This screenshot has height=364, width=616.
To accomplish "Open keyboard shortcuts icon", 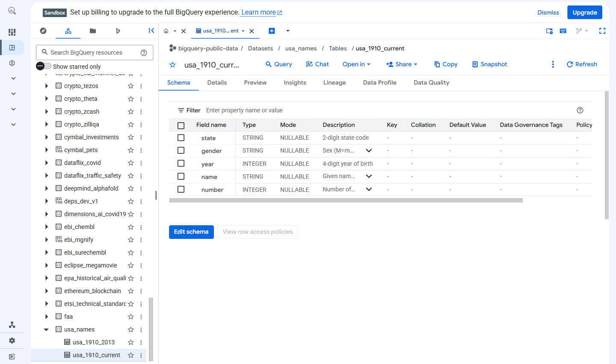I will 563,31.
